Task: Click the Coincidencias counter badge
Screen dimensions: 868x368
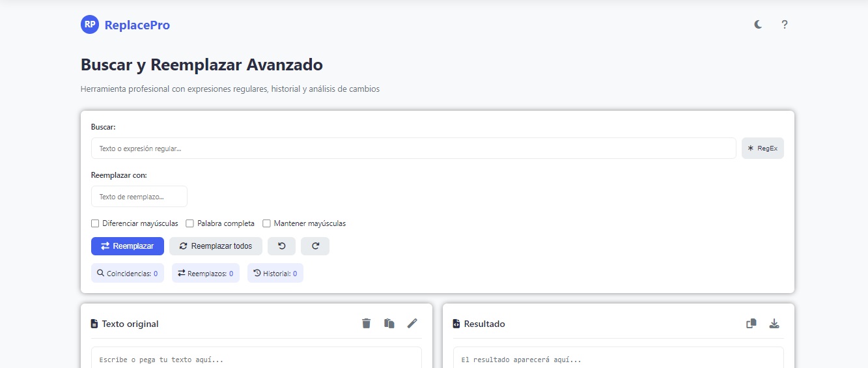Action: (x=128, y=274)
